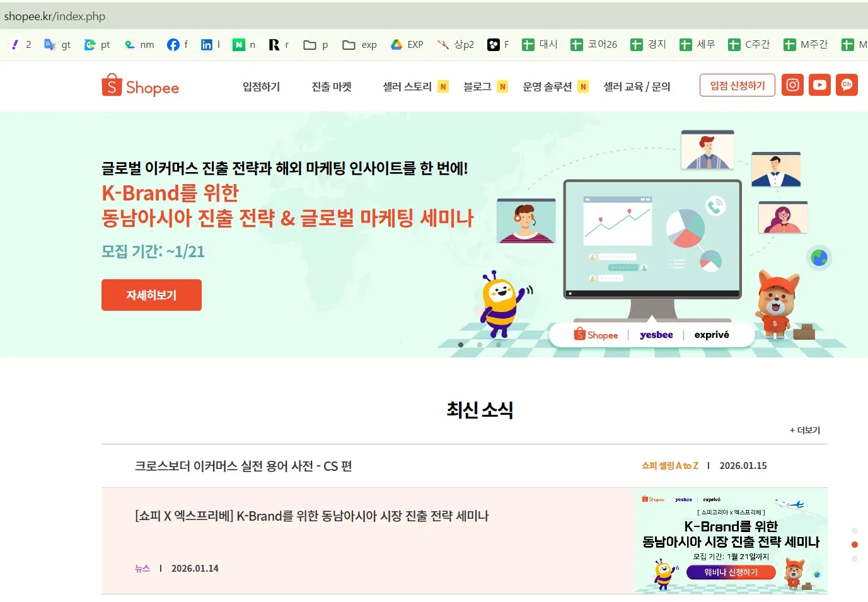
Task: Click the 자세히보기 button on the banner
Action: point(151,294)
